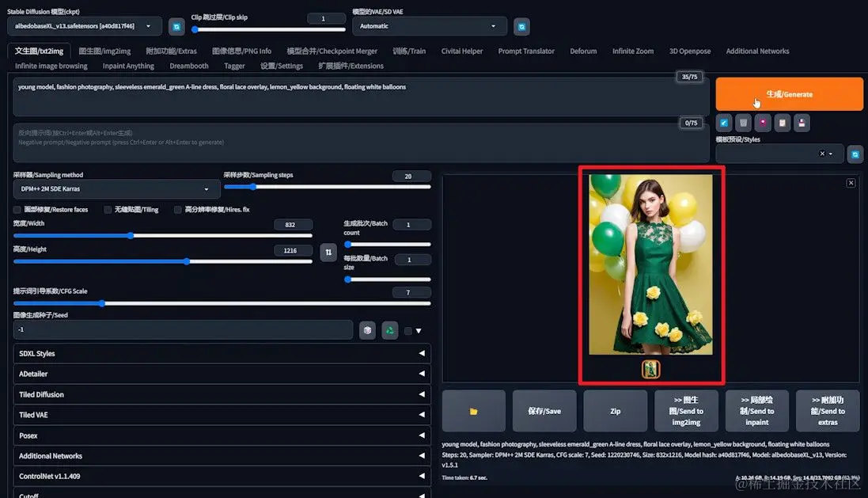The image size is (868, 498).
Task: Click the Save button
Action: point(544,411)
